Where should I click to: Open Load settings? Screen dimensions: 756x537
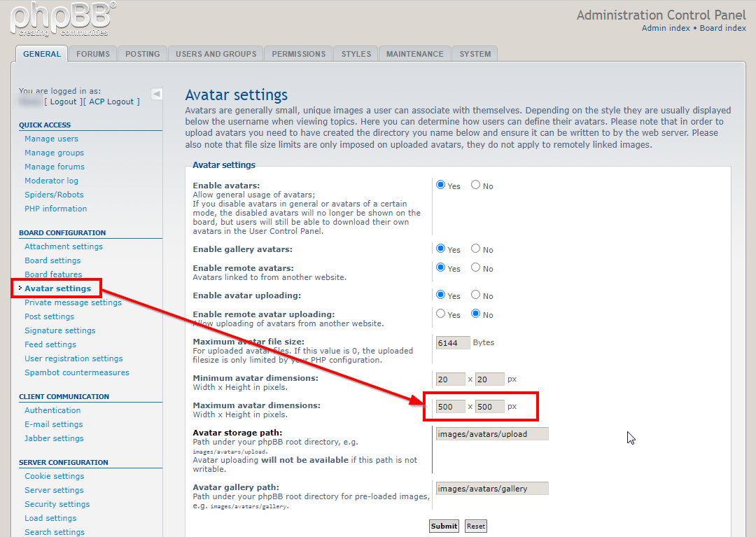pos(50,517)
